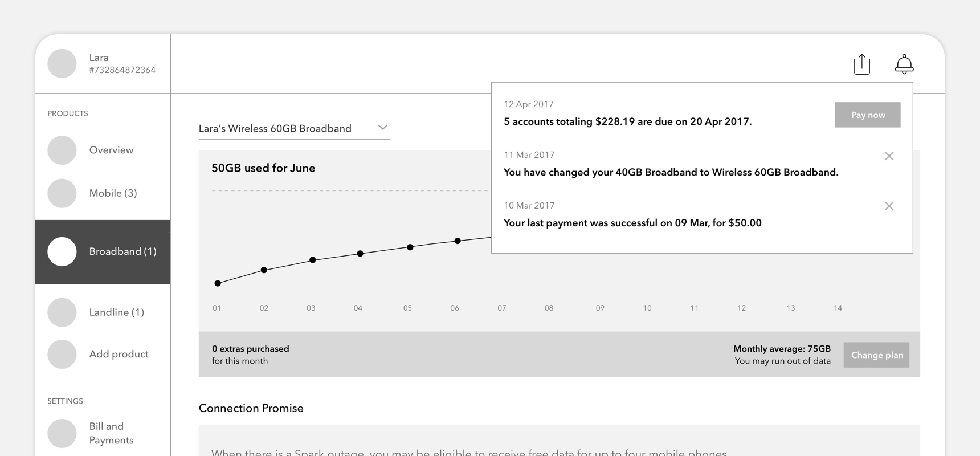Click the Mobile (3) sidebar icon circle

62,193
